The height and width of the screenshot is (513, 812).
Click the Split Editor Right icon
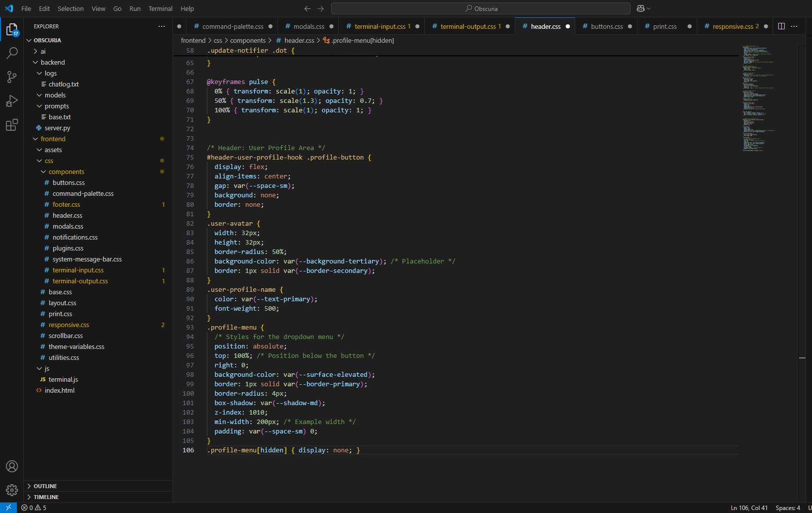(x=781, y=26)
